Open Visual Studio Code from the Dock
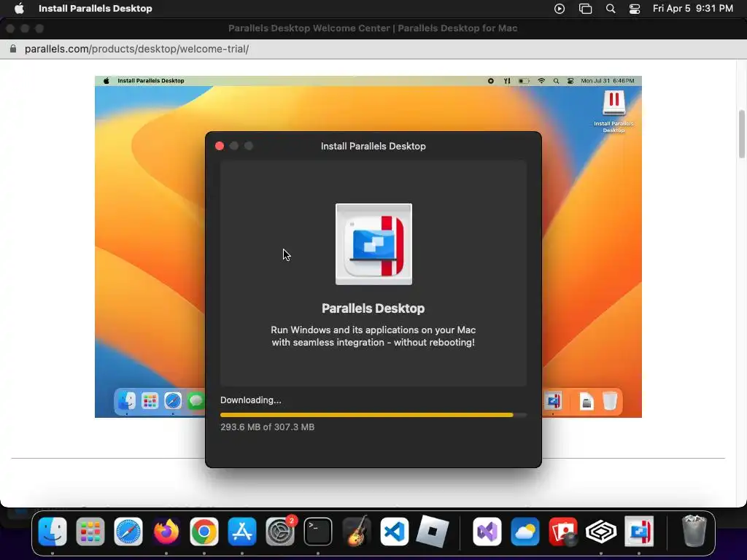The width and height of the screenshot is (747, 560). (394, 532)
